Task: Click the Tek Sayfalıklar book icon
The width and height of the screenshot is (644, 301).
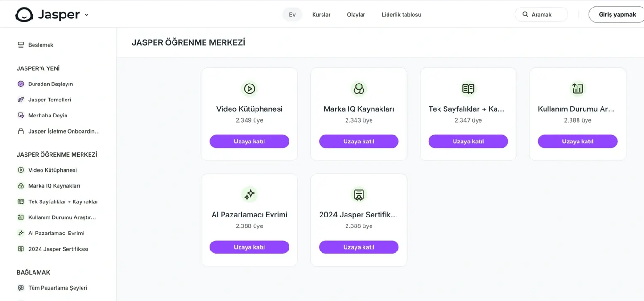Action: click(468, 89)
